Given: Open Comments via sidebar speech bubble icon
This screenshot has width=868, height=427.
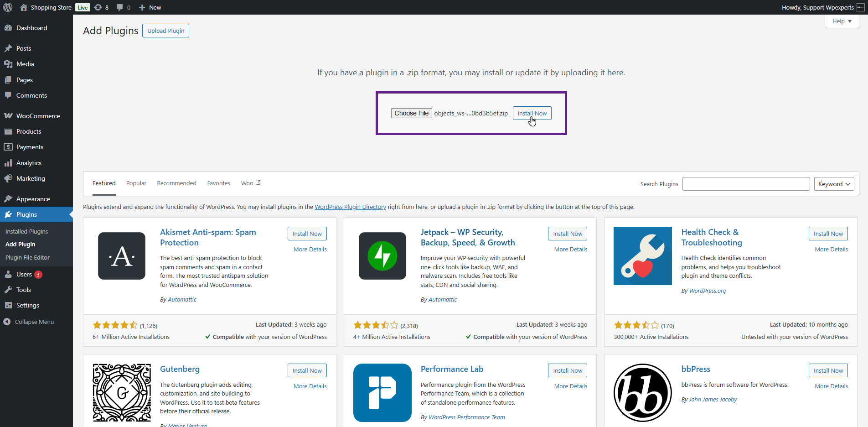Looking at the screenshot, I should pos(31,95).
